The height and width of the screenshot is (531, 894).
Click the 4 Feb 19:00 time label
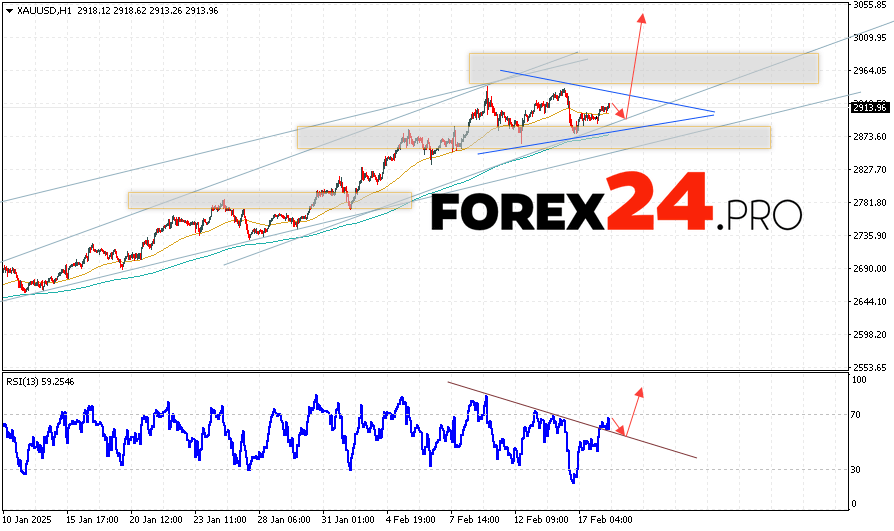412,520
